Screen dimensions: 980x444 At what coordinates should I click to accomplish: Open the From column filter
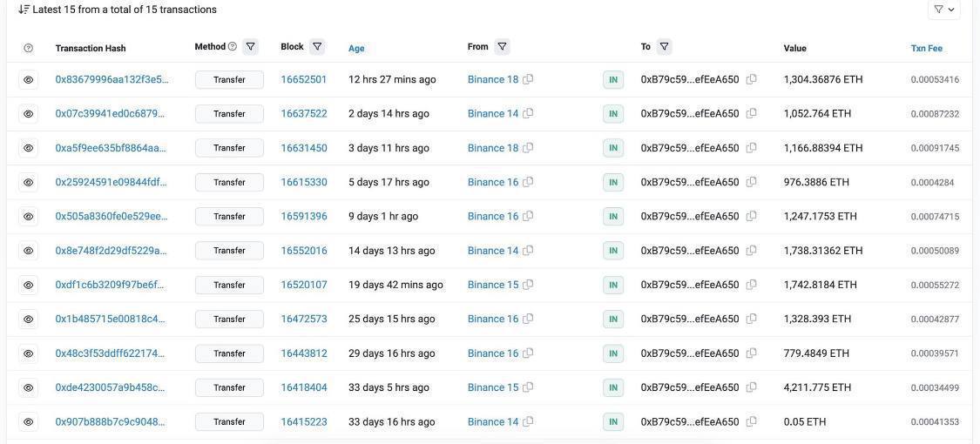click(x=502, y=47)
